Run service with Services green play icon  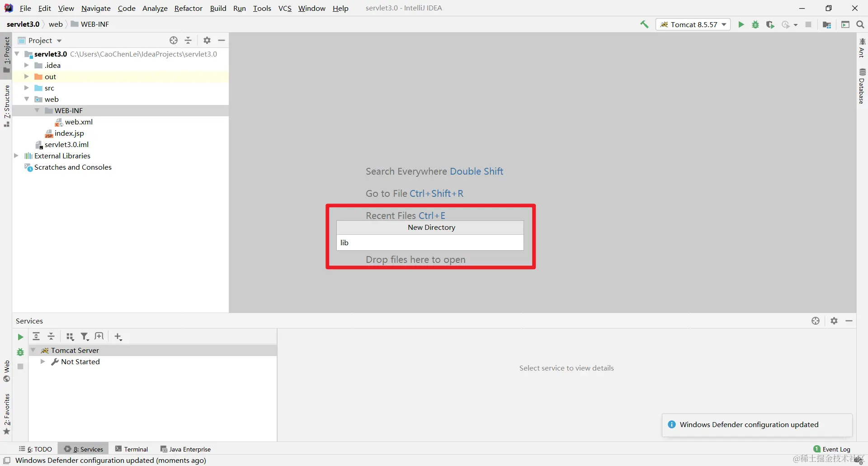pos(20,337)
